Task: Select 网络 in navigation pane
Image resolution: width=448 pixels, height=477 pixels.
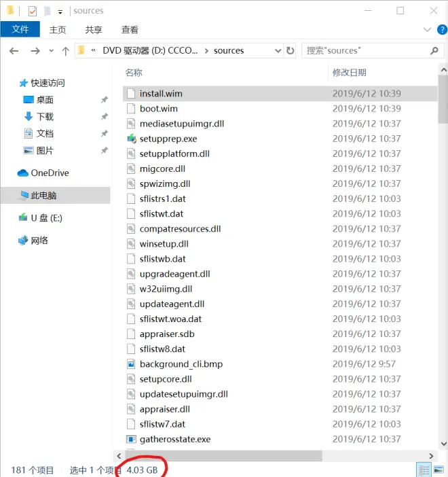Action: pyautogui.click(x=33, y=241)
